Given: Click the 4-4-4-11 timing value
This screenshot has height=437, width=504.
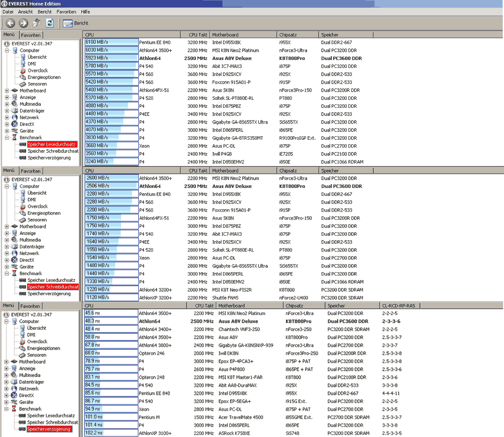Looking at the screenshot, I should [x=390, y=393].
